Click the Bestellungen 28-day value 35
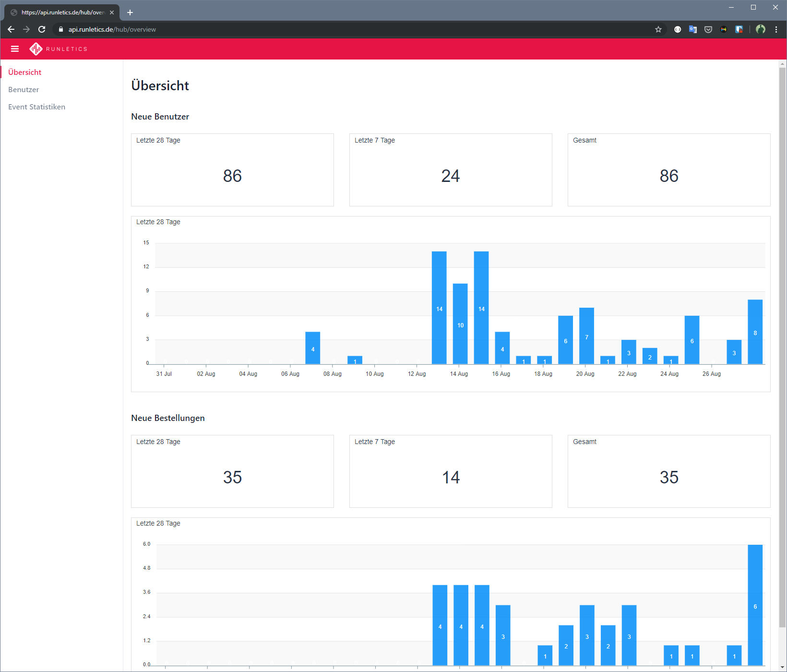This screenshot has height=672, width=787. click(232, 478)
